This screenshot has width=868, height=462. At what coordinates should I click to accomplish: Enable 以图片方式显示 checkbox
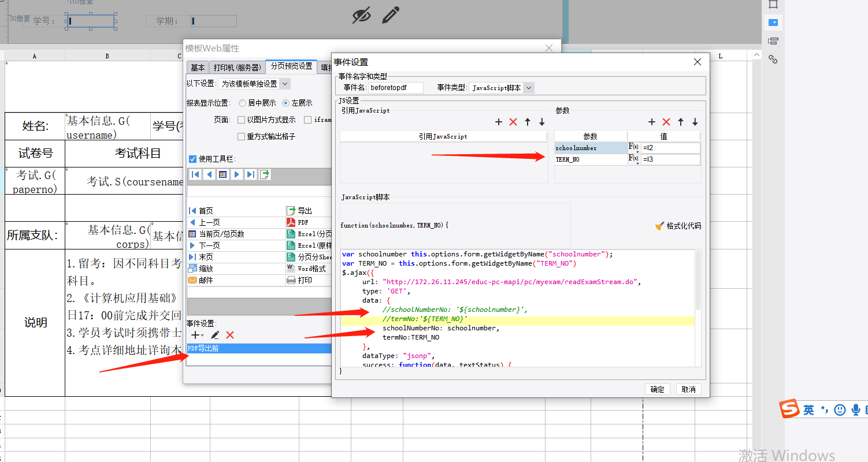point(242,120)
